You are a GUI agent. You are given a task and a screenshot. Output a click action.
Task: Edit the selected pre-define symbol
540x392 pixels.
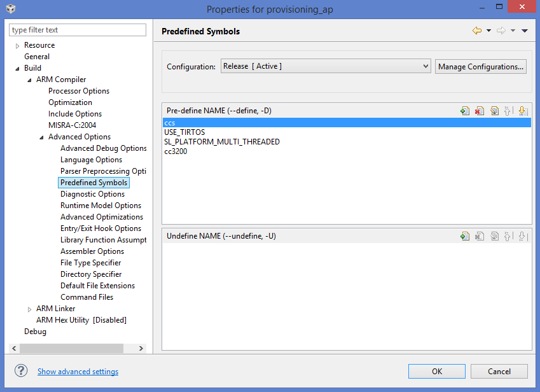(x=494, y=111)
